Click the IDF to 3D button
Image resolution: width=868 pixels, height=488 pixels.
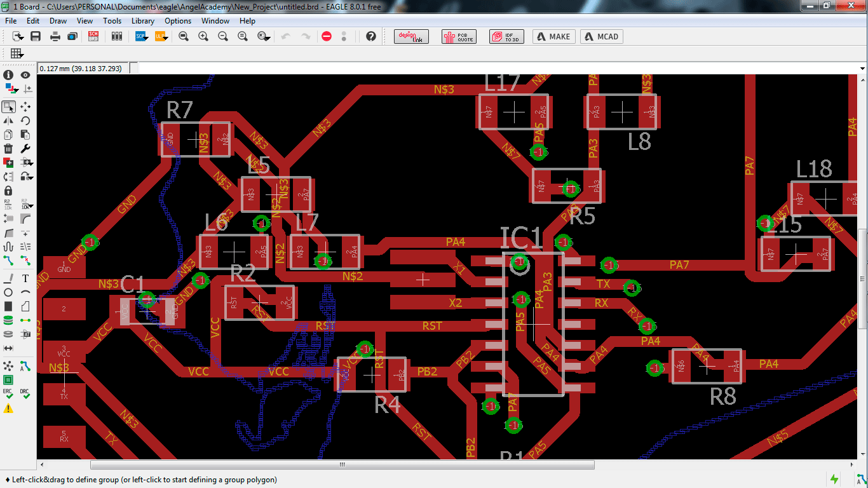click(506, 37)
